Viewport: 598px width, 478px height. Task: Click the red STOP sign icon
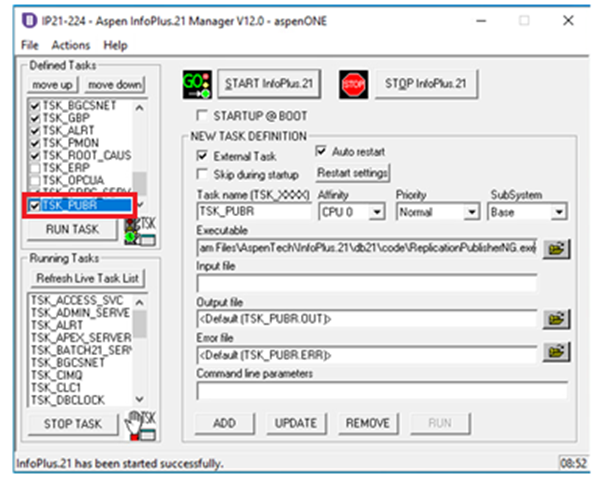354,84
